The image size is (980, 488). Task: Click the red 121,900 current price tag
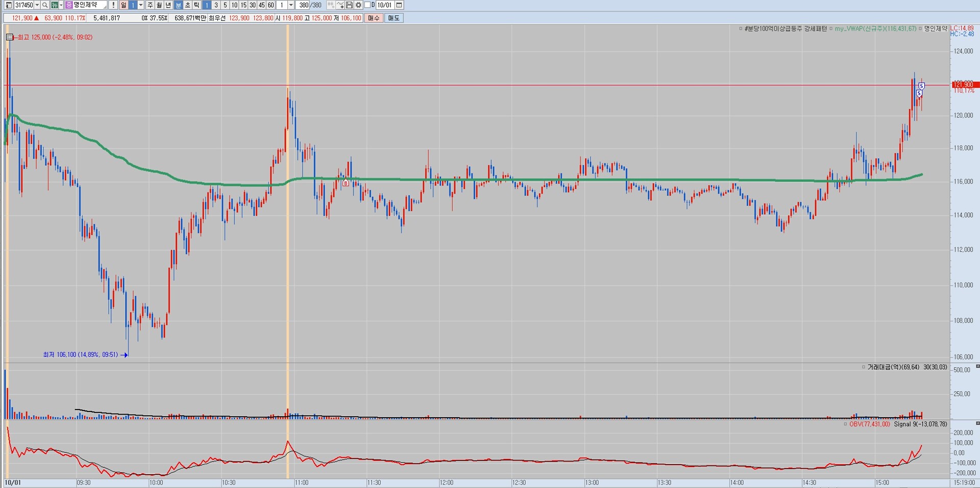point(965,85)
